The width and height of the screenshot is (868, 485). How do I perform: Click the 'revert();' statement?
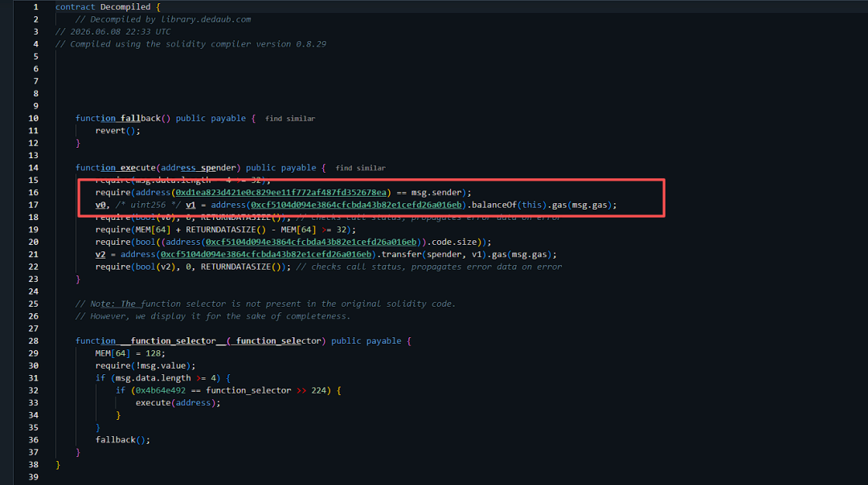pyautogui.click(x=117, y=131)
